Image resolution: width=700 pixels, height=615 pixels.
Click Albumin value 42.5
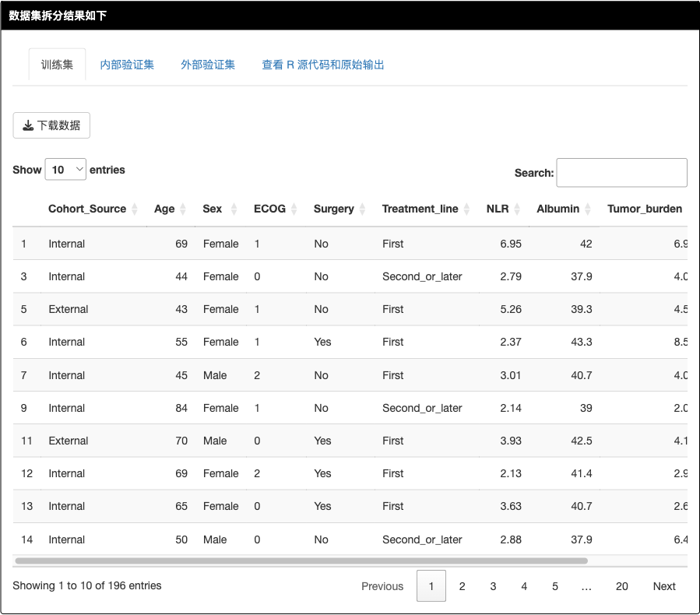tap(581, 441)
